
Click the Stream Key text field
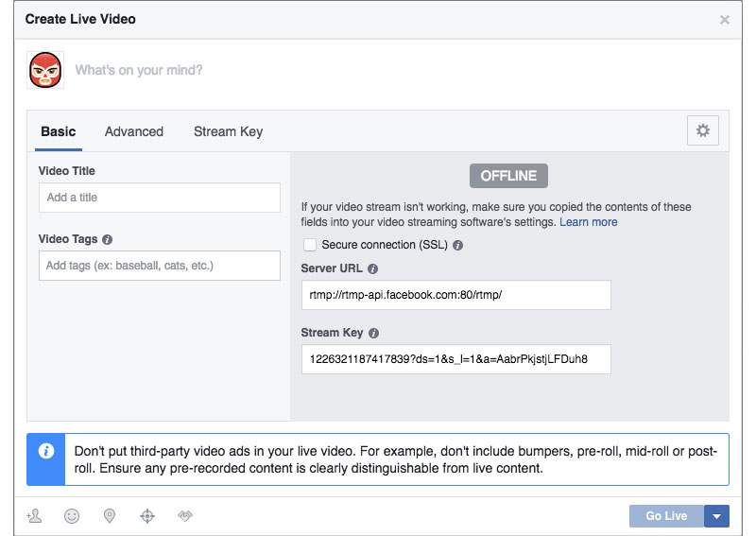click(455, 359)
